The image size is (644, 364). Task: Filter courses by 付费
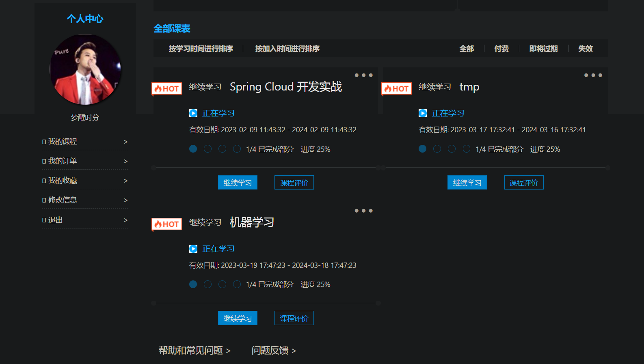coord(501,49)
